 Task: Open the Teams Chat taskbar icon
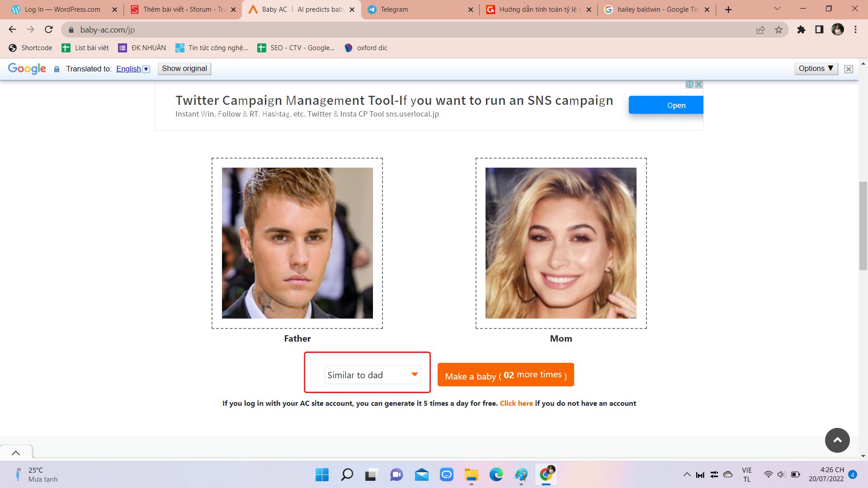pyautogui.click(x=396, y=474)
